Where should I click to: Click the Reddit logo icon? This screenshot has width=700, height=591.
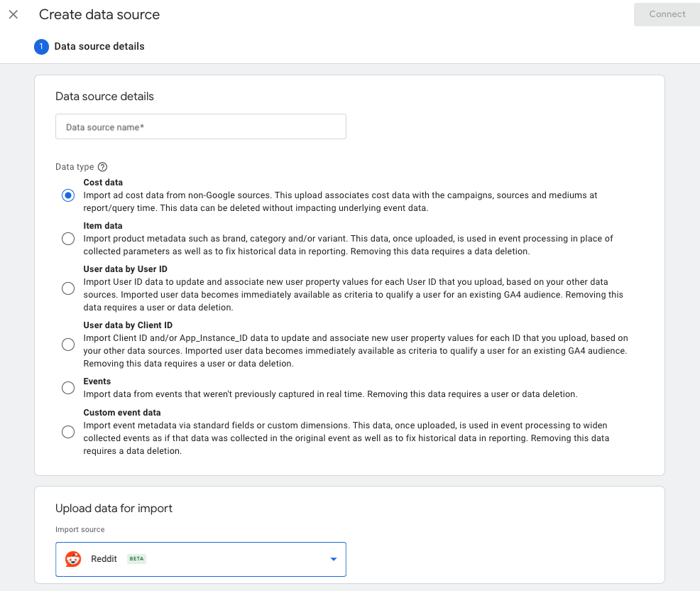point(73,559)
